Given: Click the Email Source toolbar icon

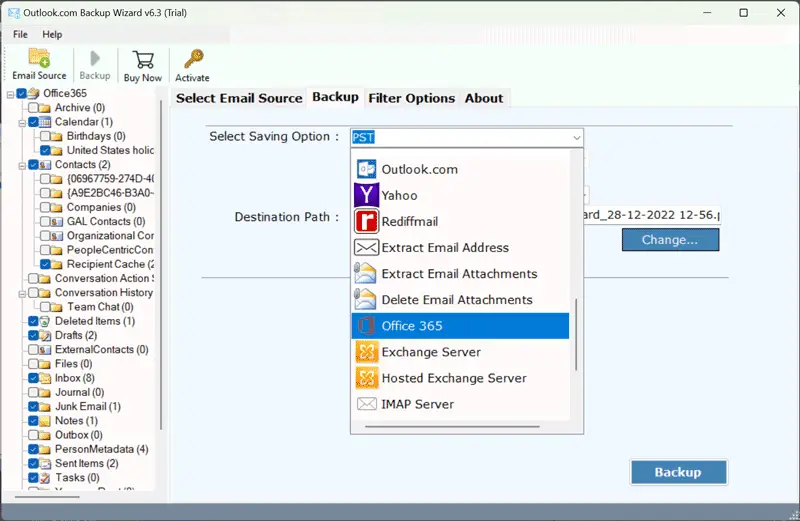Looking at the screenshot, I should coord(39,58).
